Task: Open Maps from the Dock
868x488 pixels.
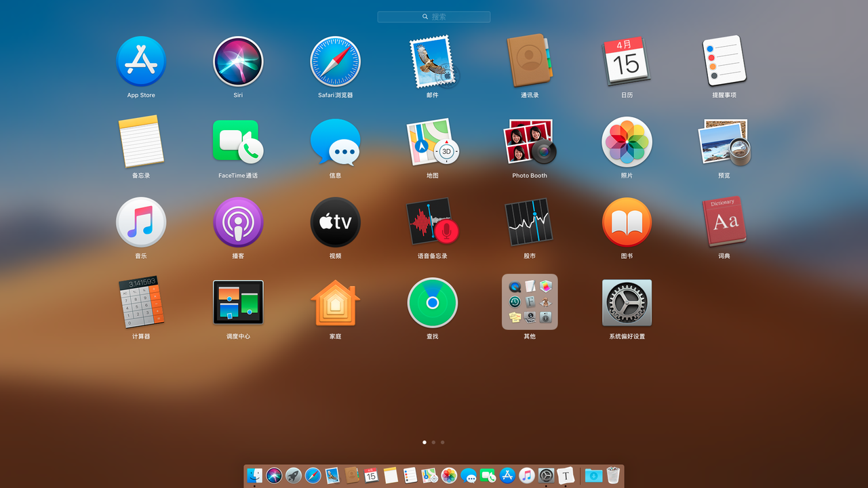Action: 429,475
